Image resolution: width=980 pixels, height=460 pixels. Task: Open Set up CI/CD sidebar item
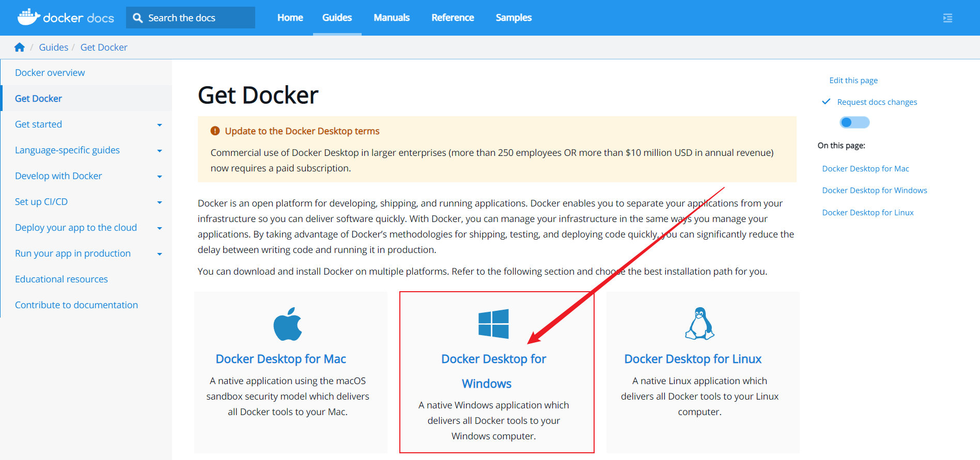pos(41,202)
